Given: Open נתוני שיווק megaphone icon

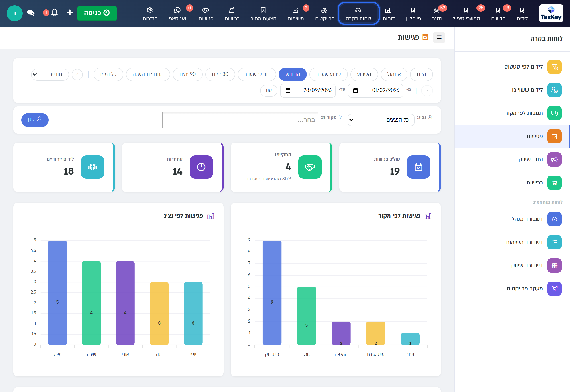Looking at the screenshot, I should click(x=554, y=159).
